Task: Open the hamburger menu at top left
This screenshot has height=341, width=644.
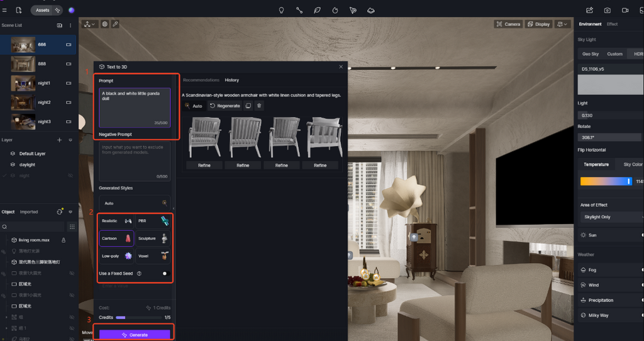Action: 4,10
